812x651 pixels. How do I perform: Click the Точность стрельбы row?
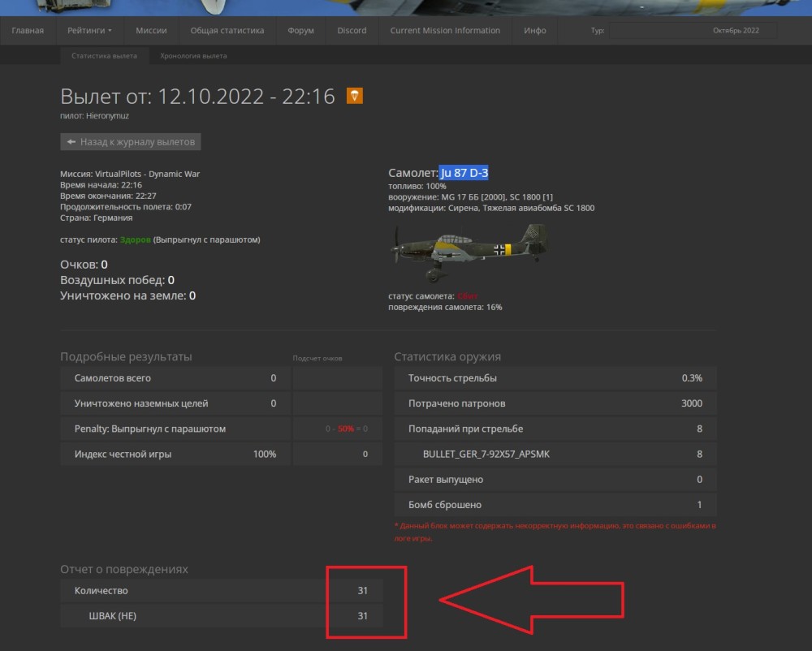555,378
